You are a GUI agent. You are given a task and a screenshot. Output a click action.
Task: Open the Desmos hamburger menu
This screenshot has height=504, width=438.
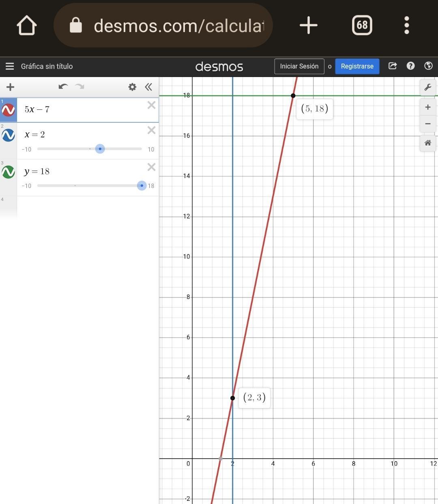click(10, 66)
